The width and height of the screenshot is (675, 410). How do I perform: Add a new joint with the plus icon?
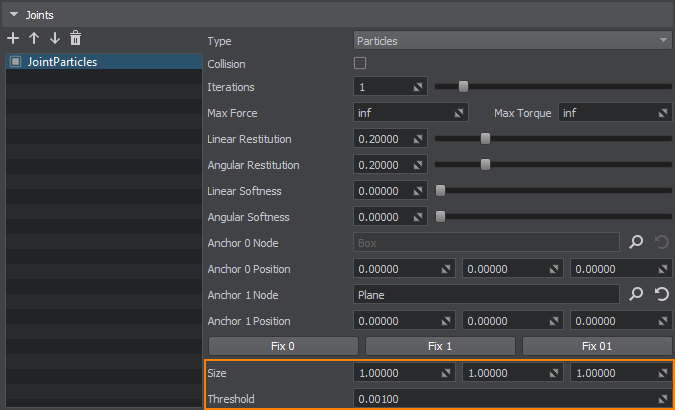pyautogui.click(x=13, y=38)
